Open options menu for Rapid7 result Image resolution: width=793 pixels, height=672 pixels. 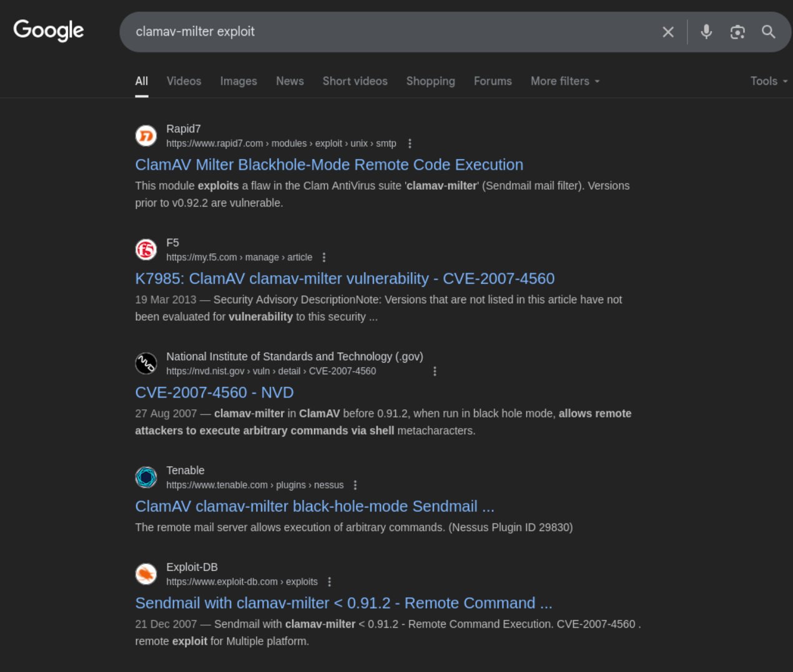[x=410, y=144]
